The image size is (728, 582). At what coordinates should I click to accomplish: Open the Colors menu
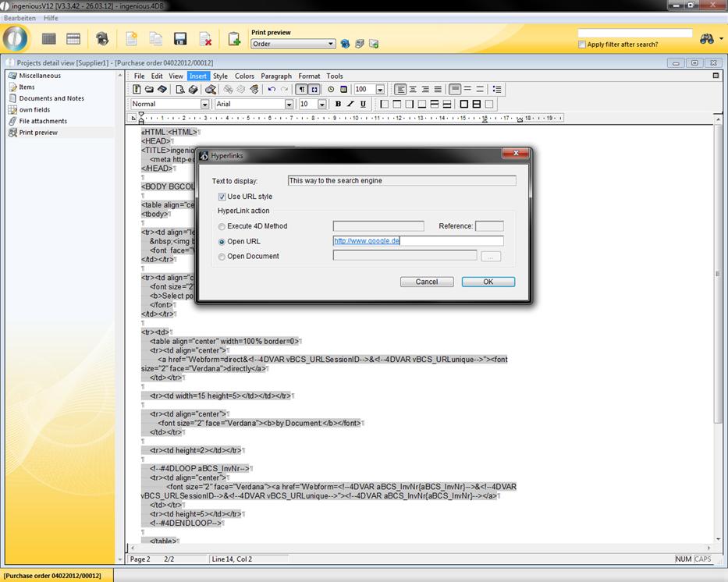point(244,76)
